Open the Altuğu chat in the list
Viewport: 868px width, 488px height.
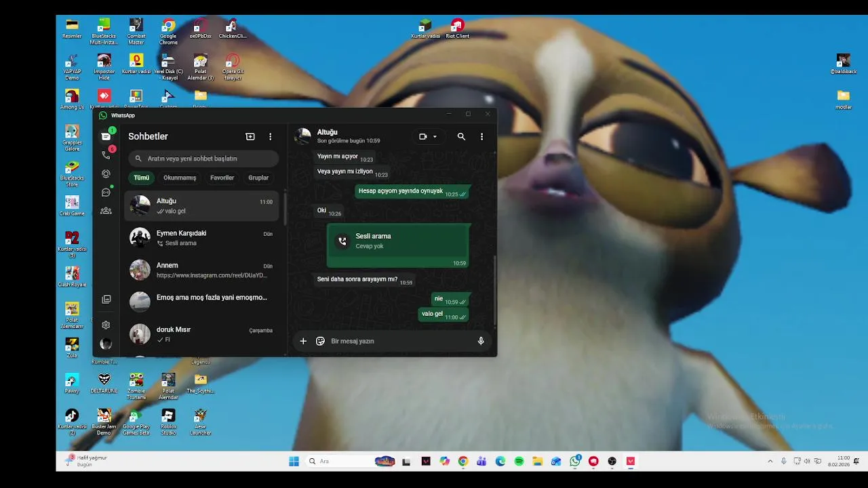[201, 205]
